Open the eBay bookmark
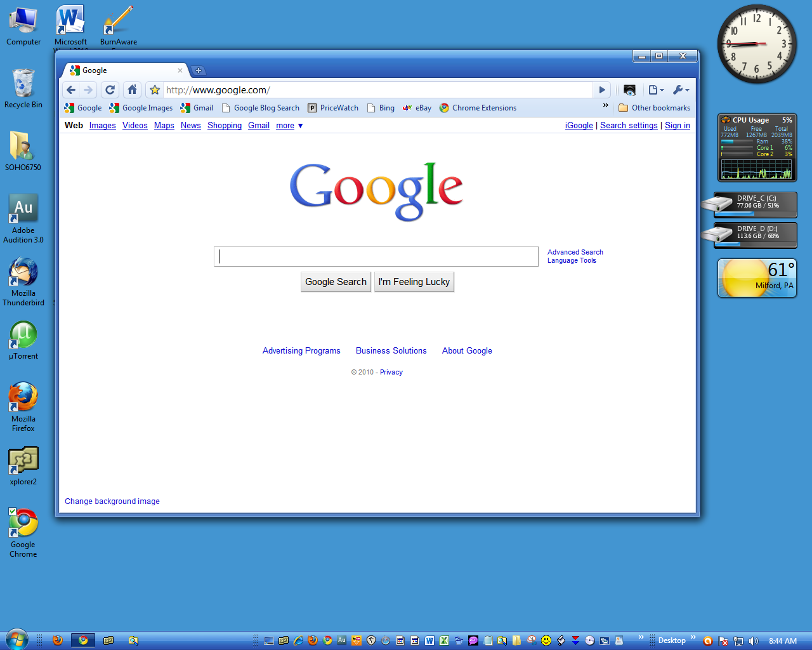 click(x=417, y=108)
